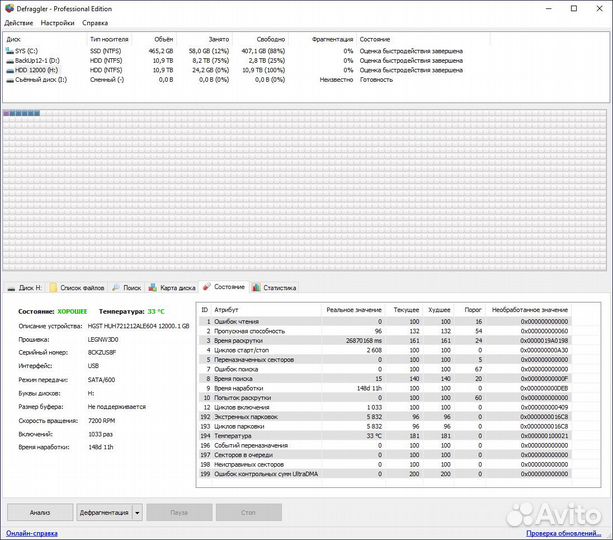Select the Температура attribute row
This screenshot has height=540, width=613.
click(x=385, y=436)
